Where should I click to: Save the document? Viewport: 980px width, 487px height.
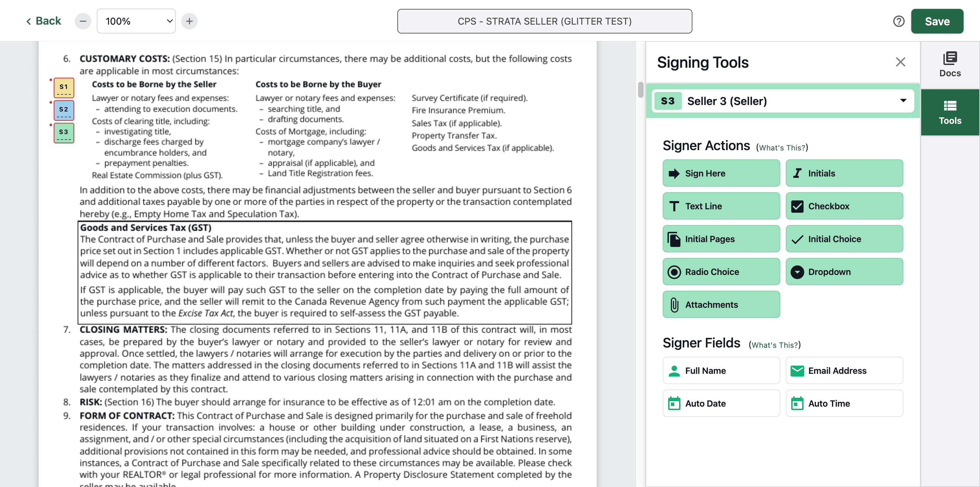pyautogui.click(x=937, y=21)
